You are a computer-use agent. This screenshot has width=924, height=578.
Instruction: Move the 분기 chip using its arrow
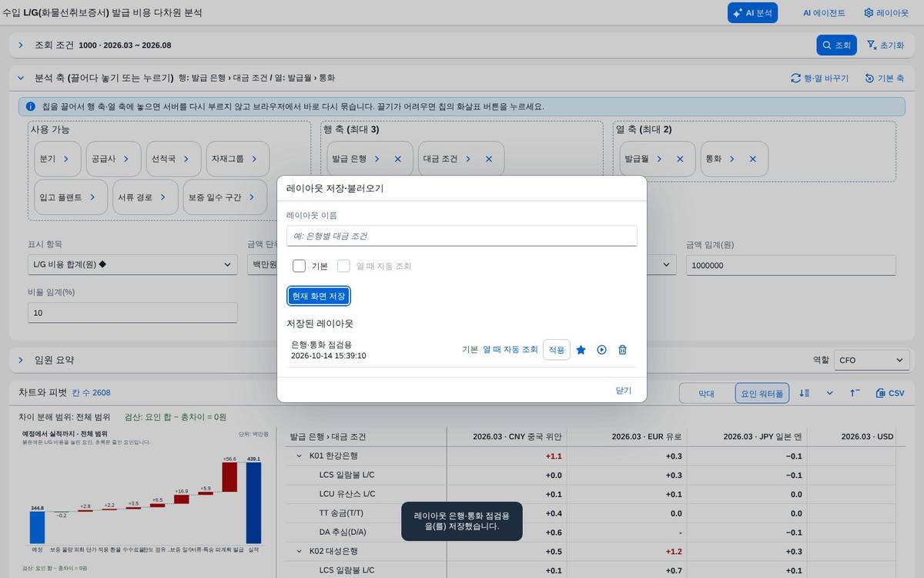[x=66, y=159]
